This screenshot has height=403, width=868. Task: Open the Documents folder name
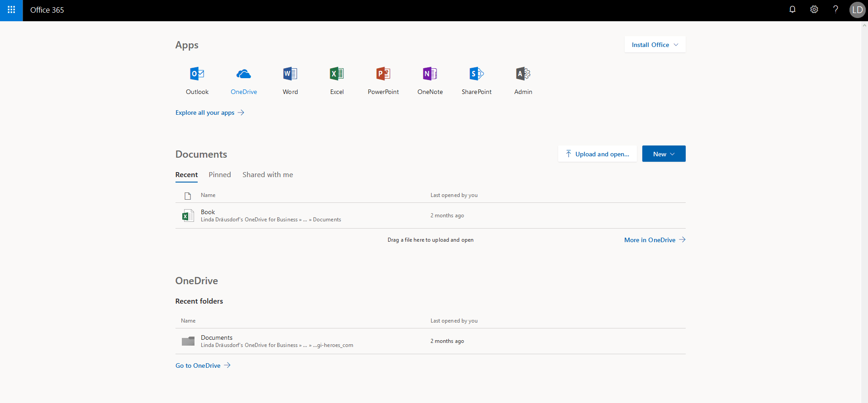[x=217, y=337]
